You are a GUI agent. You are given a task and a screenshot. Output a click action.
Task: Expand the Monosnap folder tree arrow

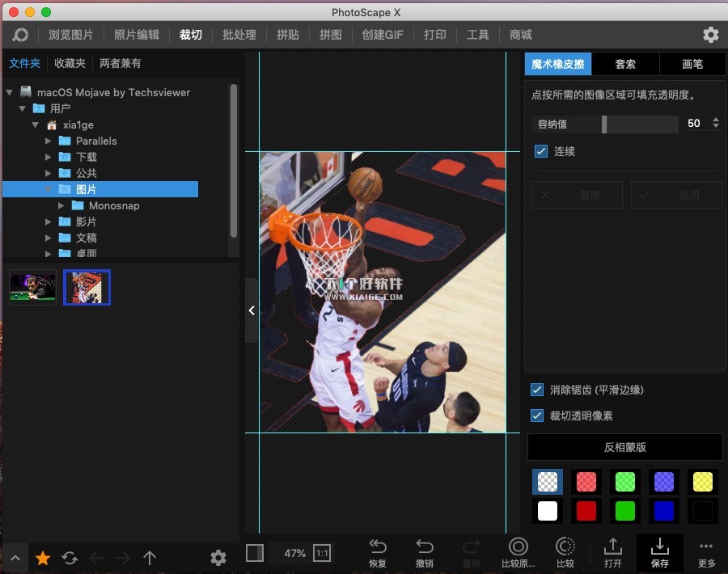[62, 205]
